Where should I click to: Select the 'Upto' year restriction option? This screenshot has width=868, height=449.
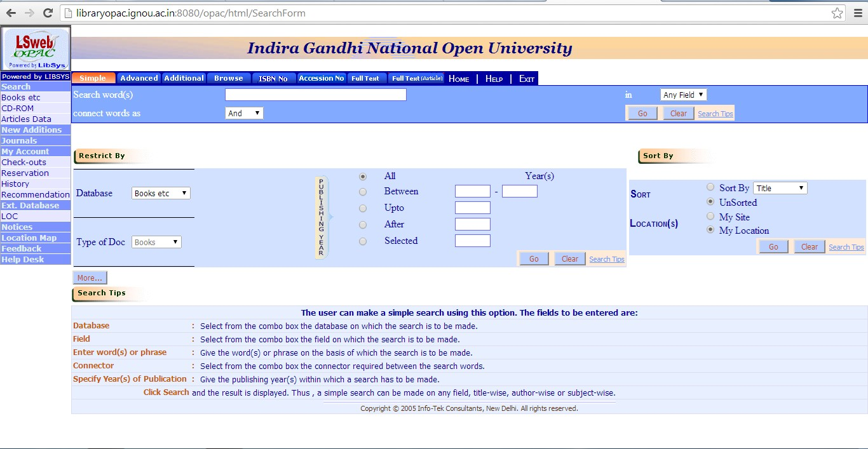coord(363,208)
